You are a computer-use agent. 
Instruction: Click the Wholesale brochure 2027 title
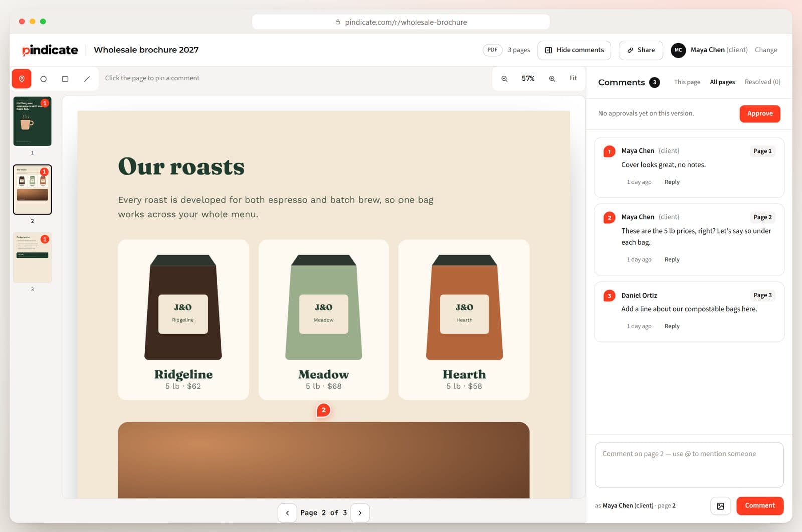(x=146, y=50)
